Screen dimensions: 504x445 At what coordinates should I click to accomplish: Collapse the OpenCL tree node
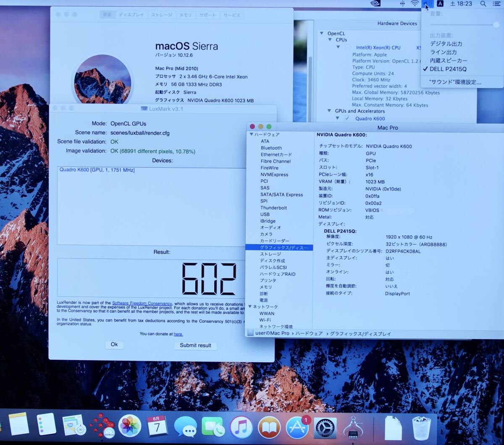coord(322,34)
